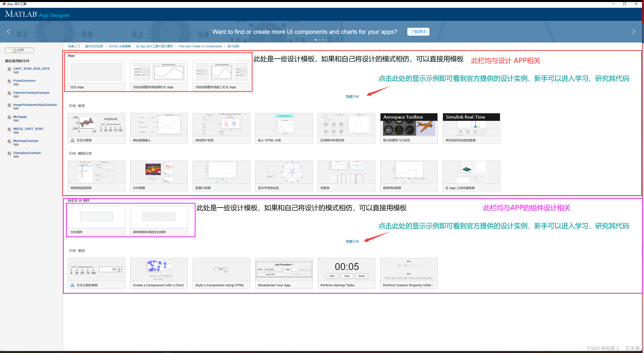The height and width of the screenshot is (353, 644).
Task: Click UART_SEND_RGB_DATA file icon
Action: click(9, 69)
